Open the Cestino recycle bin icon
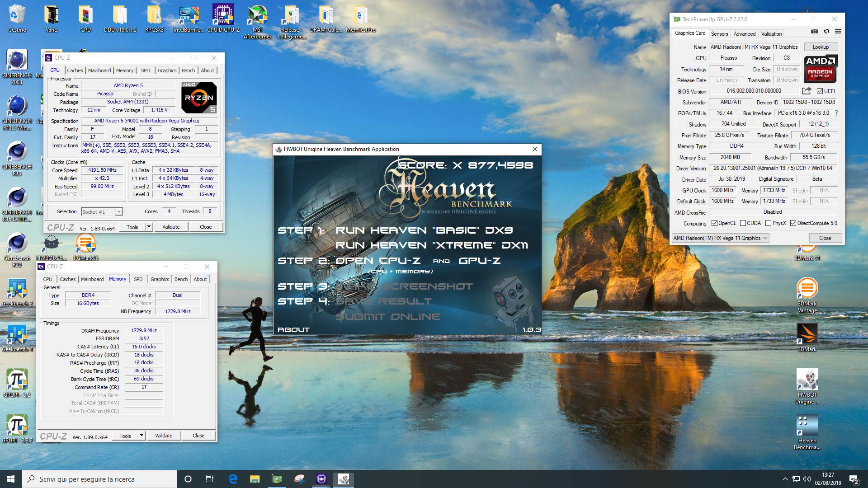 pyautogui.click(x=17, y=18)
